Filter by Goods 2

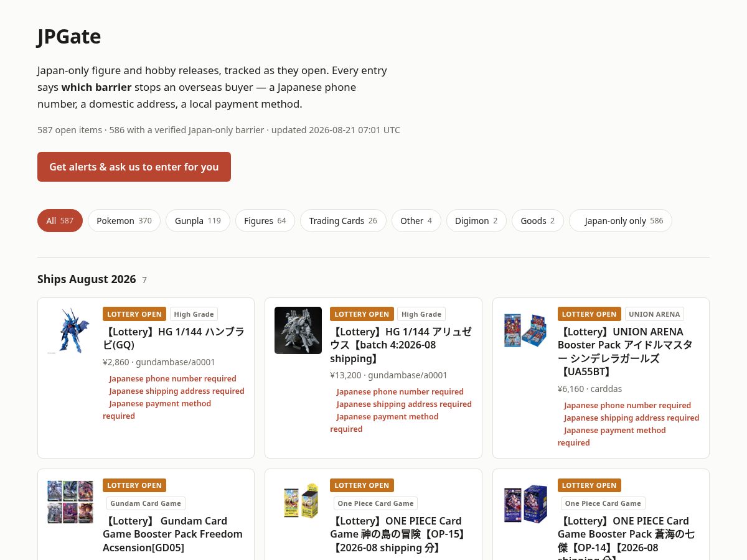(538, 221)
